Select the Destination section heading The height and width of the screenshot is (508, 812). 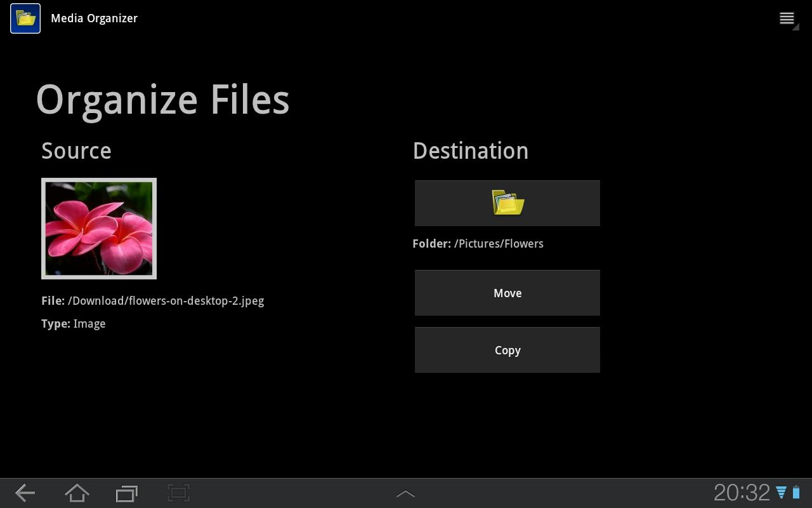click(x=471, y=150)
